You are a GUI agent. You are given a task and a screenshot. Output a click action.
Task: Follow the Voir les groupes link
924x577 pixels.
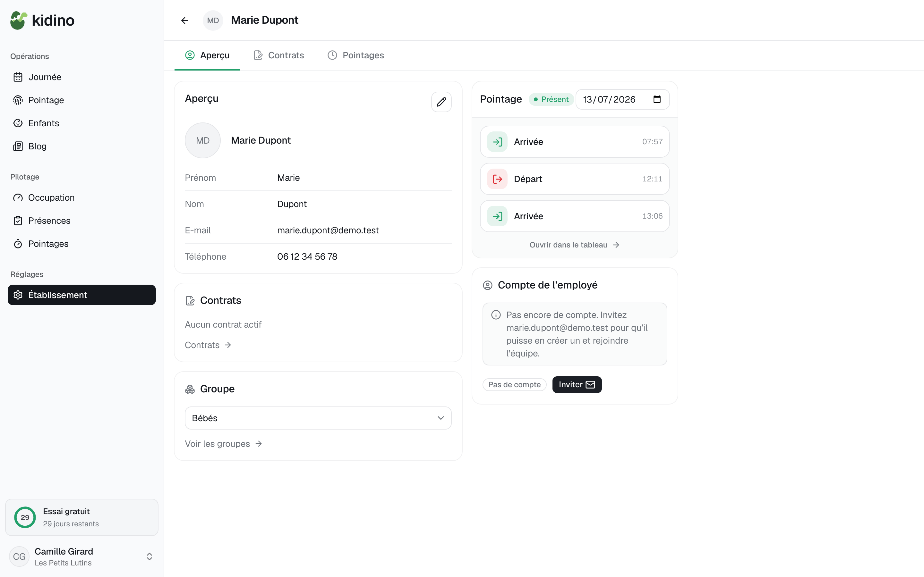click(223, 443)
